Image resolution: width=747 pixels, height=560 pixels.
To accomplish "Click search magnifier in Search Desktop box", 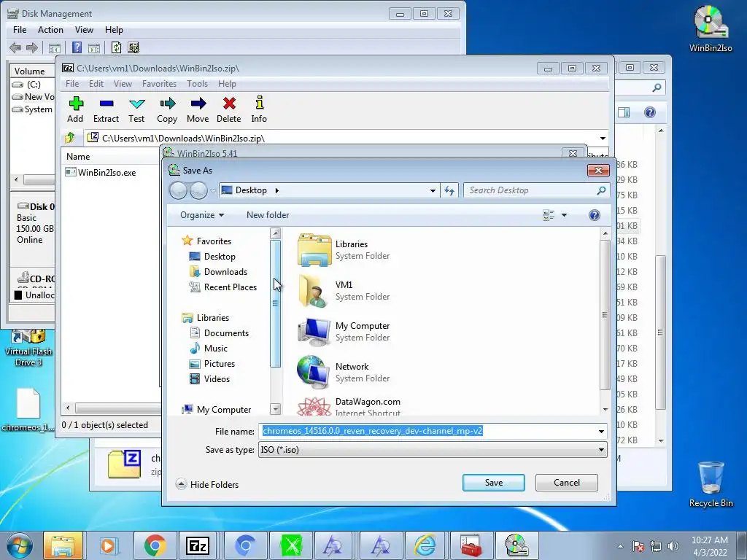I will tap(601, 190).
